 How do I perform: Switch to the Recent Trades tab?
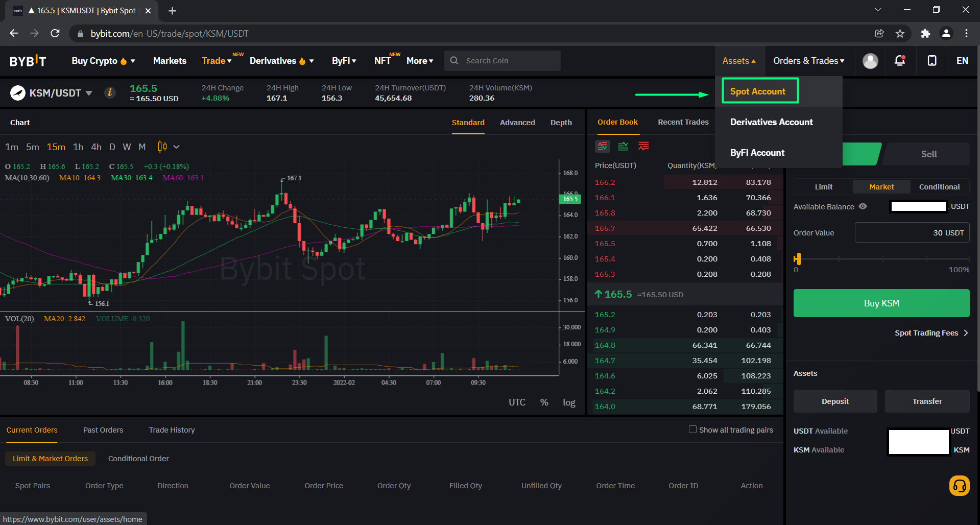click(x=683, y=122)
